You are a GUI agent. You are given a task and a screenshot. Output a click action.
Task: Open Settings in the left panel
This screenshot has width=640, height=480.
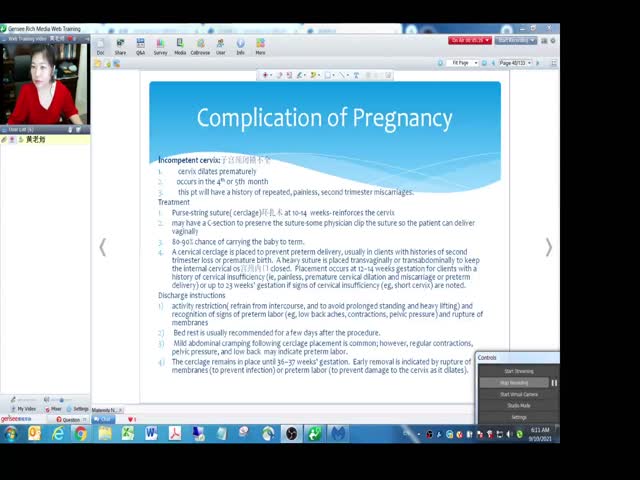[78, 409]
